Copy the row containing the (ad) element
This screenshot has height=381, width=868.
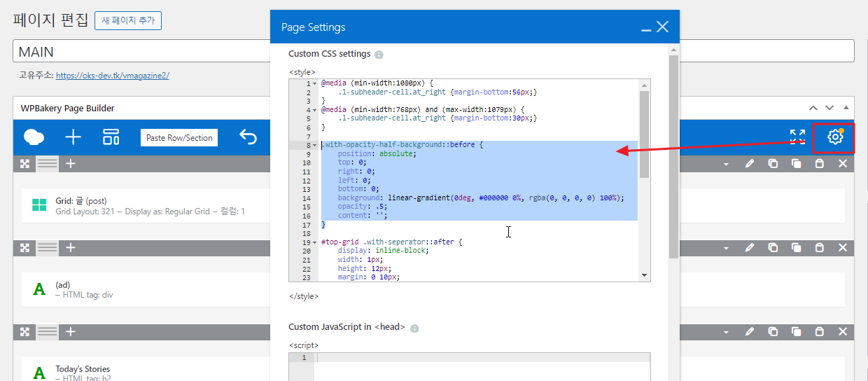click(x=773, y=248)
